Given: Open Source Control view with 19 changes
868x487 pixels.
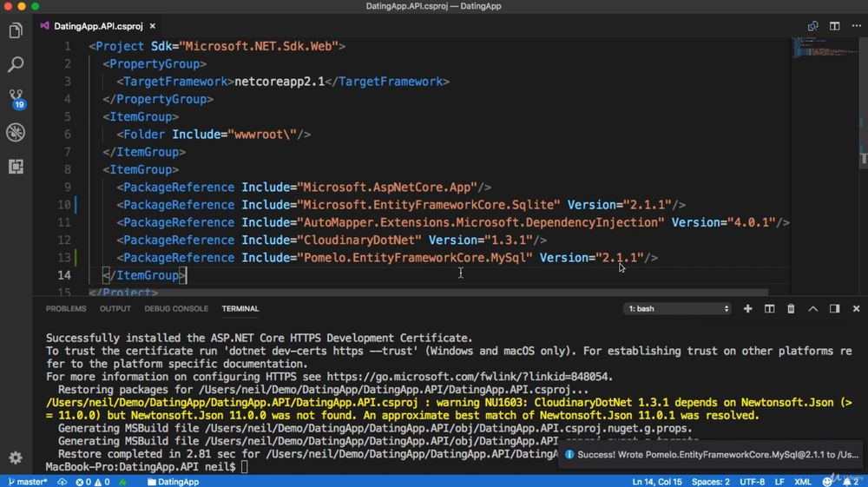Looking at the screenshot, I should pos(16,98).
